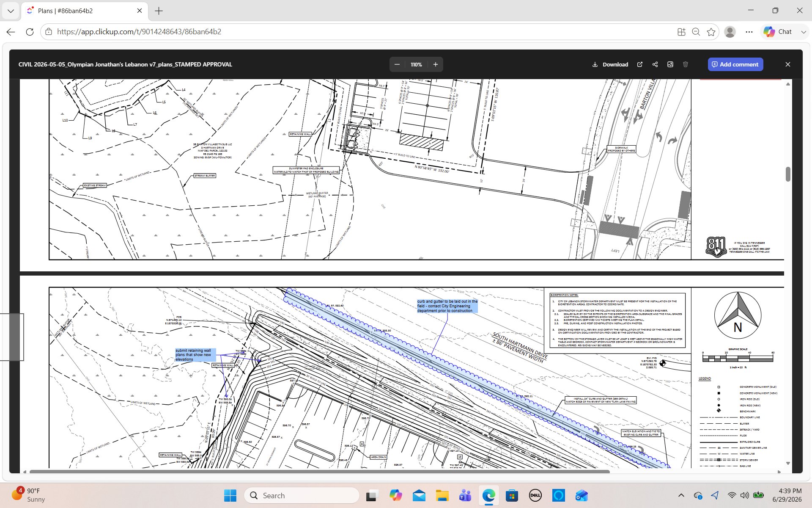Open the browser profile menu

point(730,32)
